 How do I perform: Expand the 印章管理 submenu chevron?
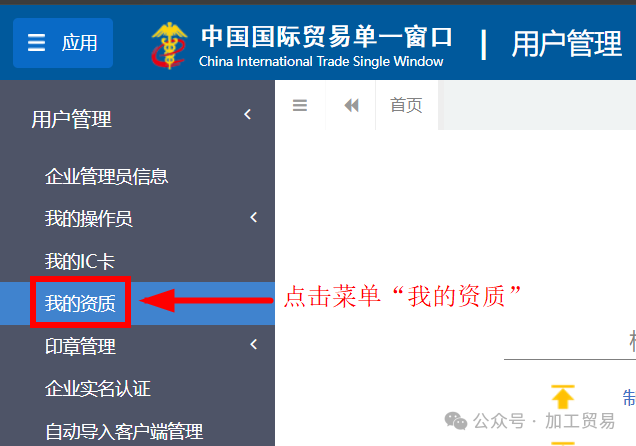click(254, 344)
